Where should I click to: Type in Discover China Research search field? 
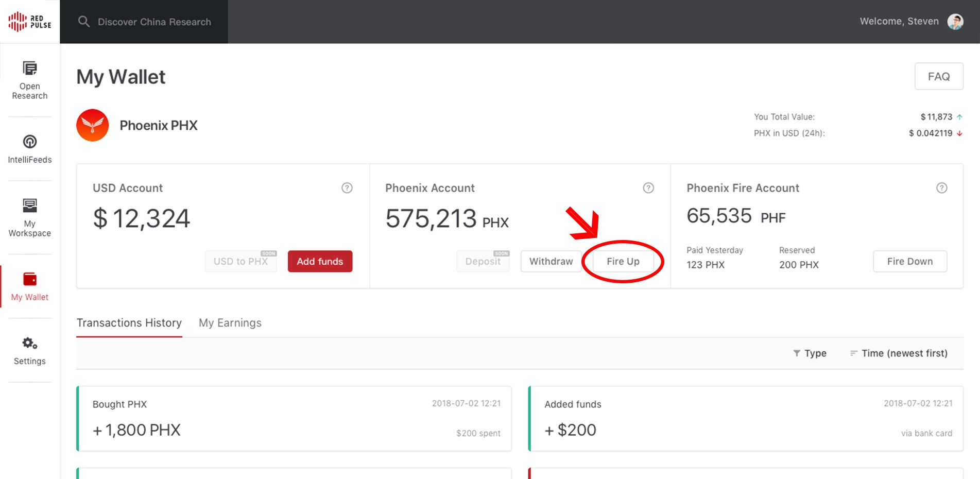click(154, 22)
